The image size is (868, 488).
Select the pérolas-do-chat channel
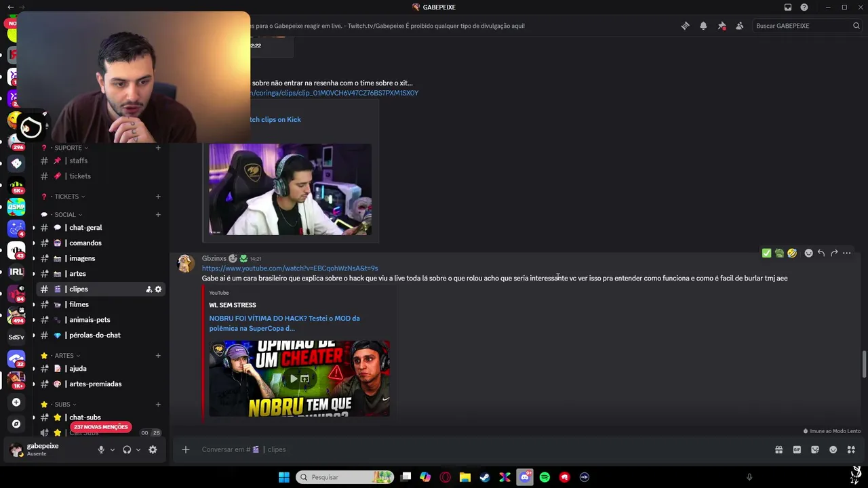[x=100, y=335]
